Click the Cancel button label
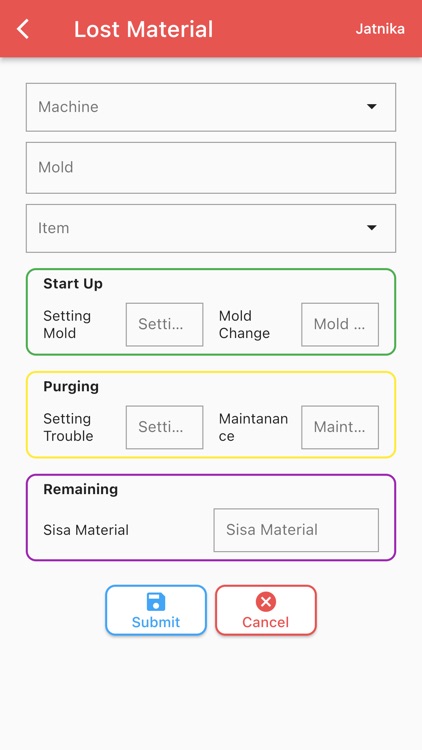The image size is (422, 750). [x=266, y=622]
